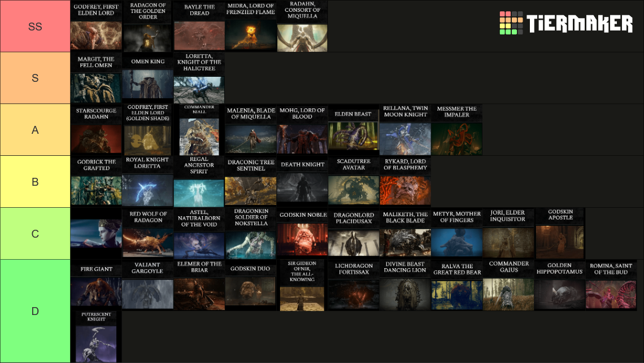Select Romina, Saint of the Bud card
Image resolution: width=644 pixels, height=363 pixels.
point(611,285)
